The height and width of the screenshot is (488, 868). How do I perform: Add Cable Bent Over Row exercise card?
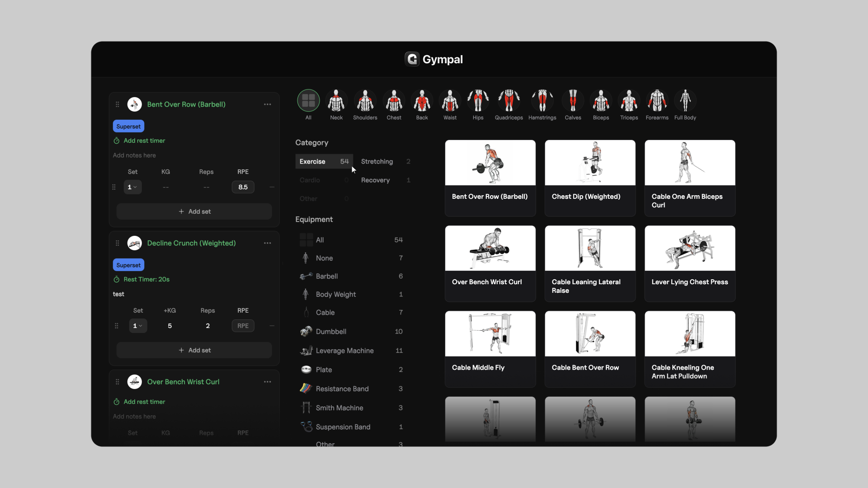590,349
